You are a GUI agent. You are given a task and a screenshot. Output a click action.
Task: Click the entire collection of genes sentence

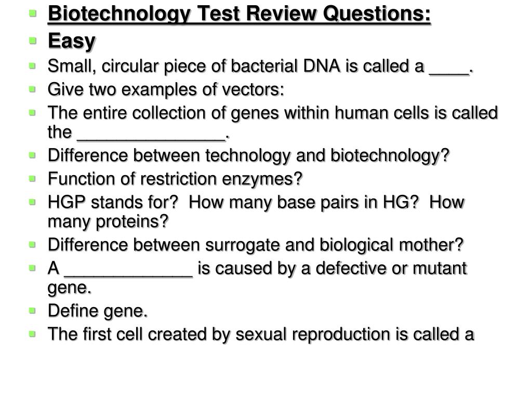click(x=273, y=122)
